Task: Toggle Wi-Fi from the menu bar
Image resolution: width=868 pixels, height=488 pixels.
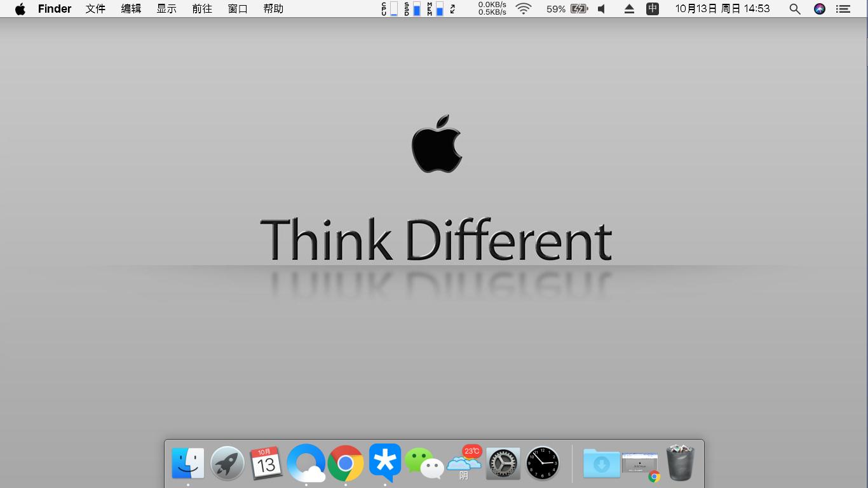Action: (522, 9)
